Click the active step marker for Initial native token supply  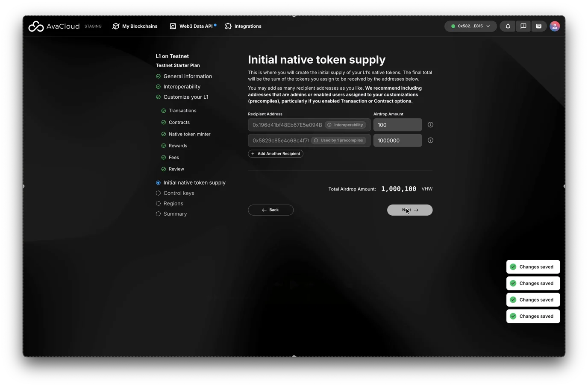click(158, 182)
